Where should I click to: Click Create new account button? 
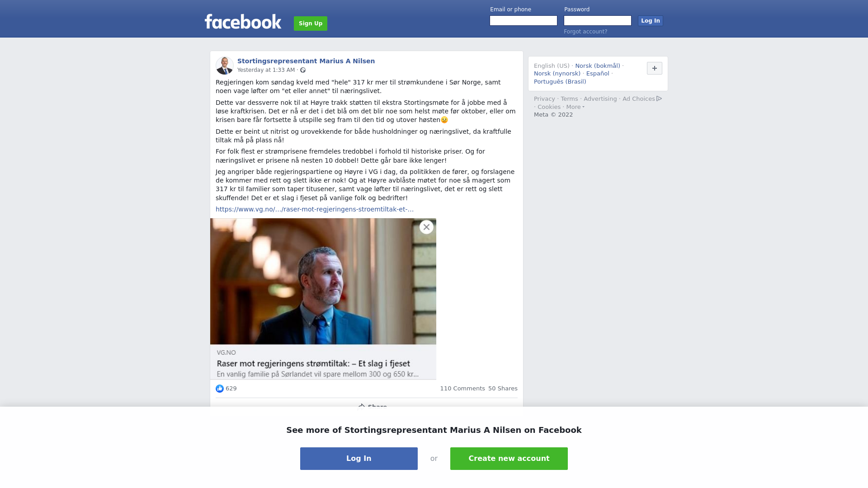(x=509, y=459)
